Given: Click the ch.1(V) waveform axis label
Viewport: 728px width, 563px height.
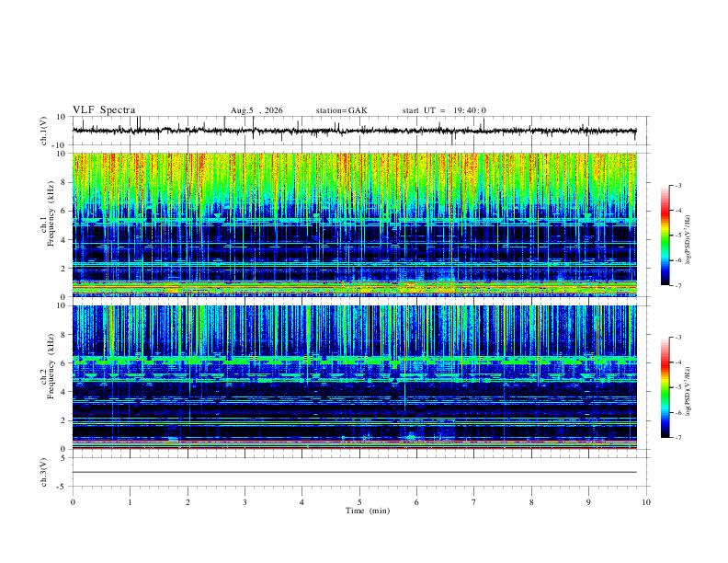Looking at the screenshot, I should coord(44,131).
